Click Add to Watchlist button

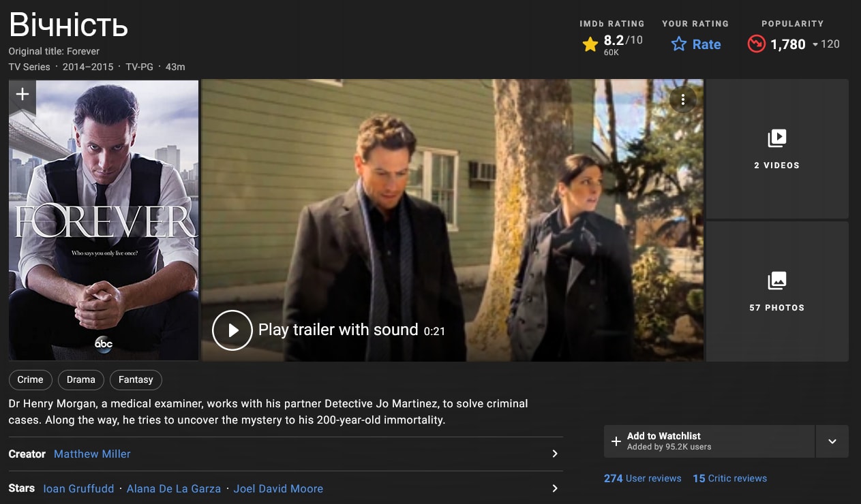tap(709, 441)
